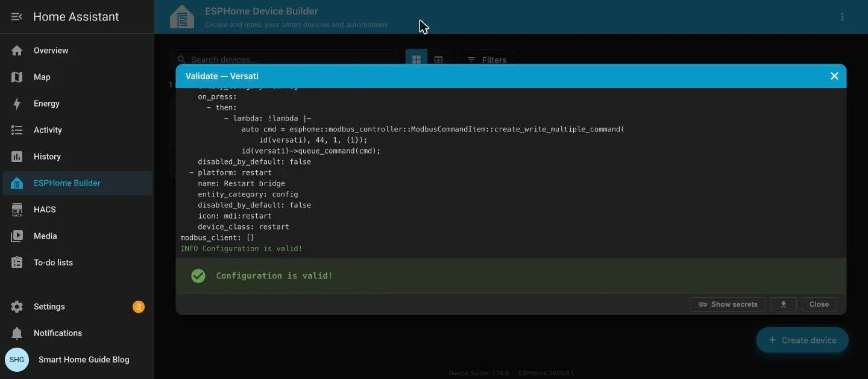Open the Activity log
This screenshot has width=868, height=379.
tap(77, 130)
